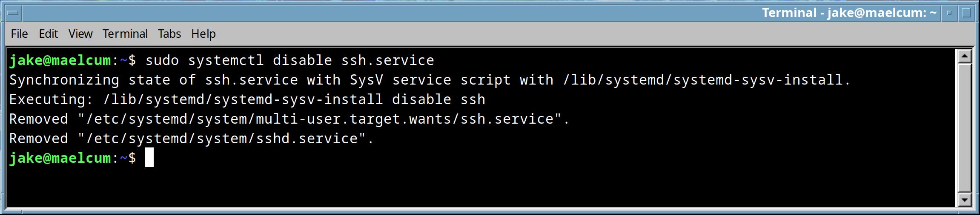This screenshot has width=980, height=215.
Task: Open the Tabs menu
Action: pyautogui.click(x=169, y=34)
